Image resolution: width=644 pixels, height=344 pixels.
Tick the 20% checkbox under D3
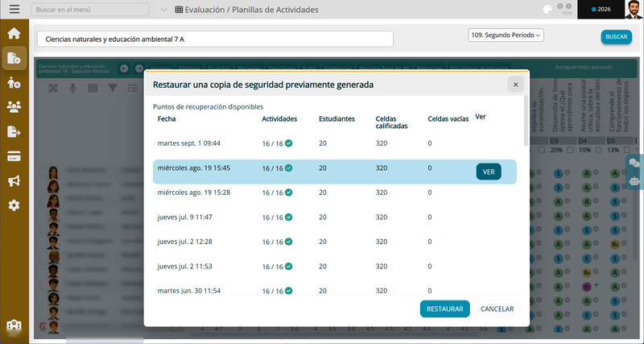(x=570, y=150)
